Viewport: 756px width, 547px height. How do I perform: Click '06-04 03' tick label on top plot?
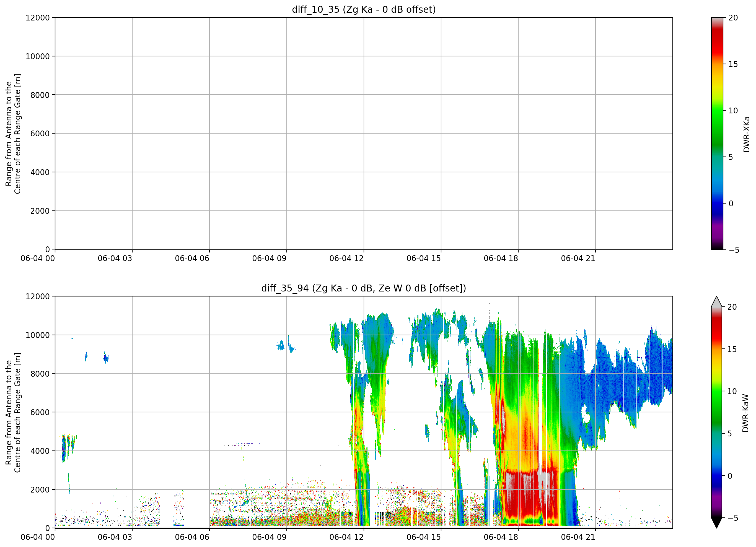pos(115,258)
